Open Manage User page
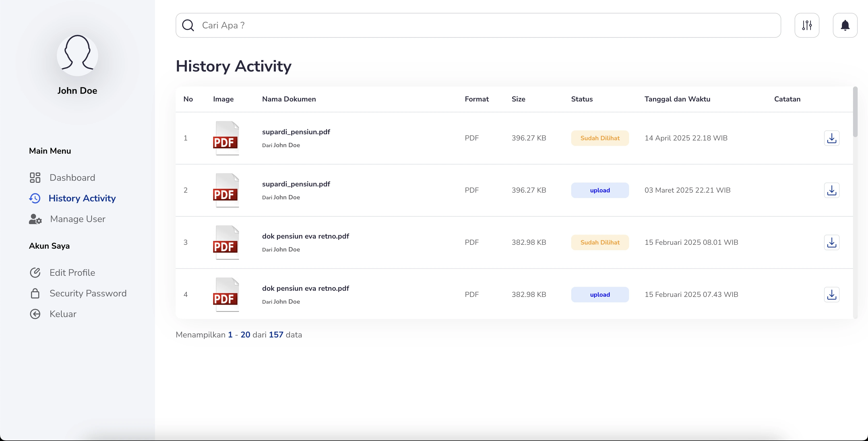868x441 pixels. (78, 219)
